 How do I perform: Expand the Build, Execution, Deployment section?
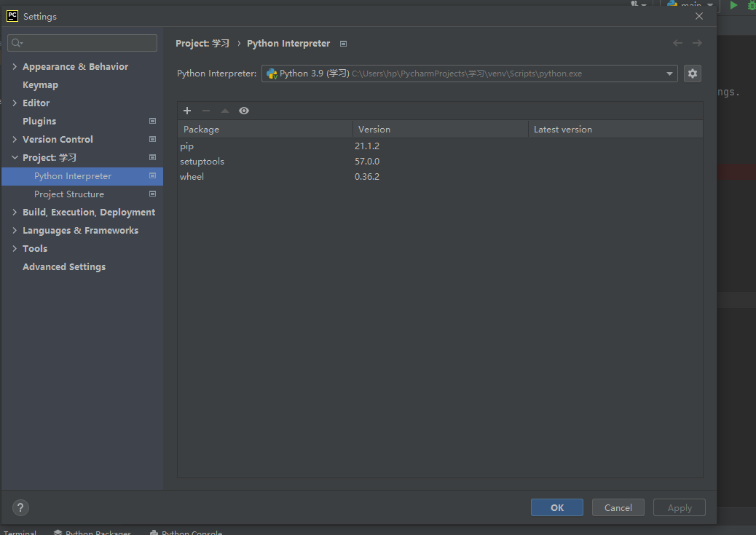click(x=15, y=213)
